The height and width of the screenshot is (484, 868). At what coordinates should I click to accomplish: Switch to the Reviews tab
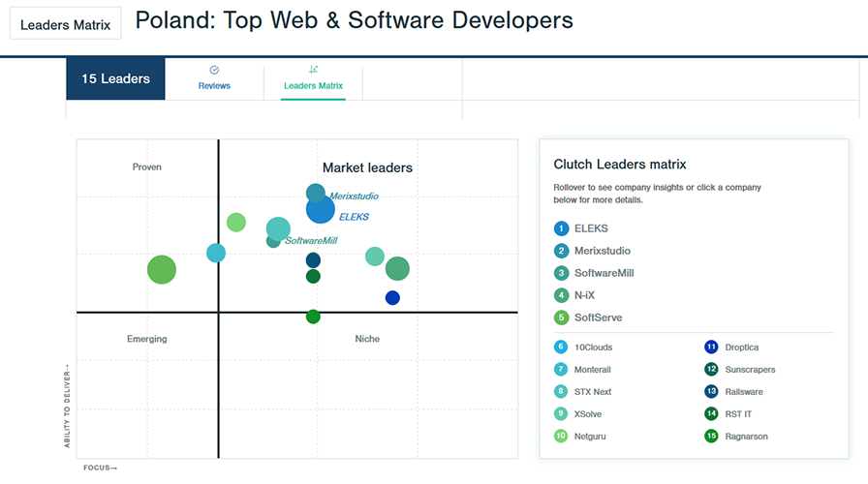tap(214, 78)
